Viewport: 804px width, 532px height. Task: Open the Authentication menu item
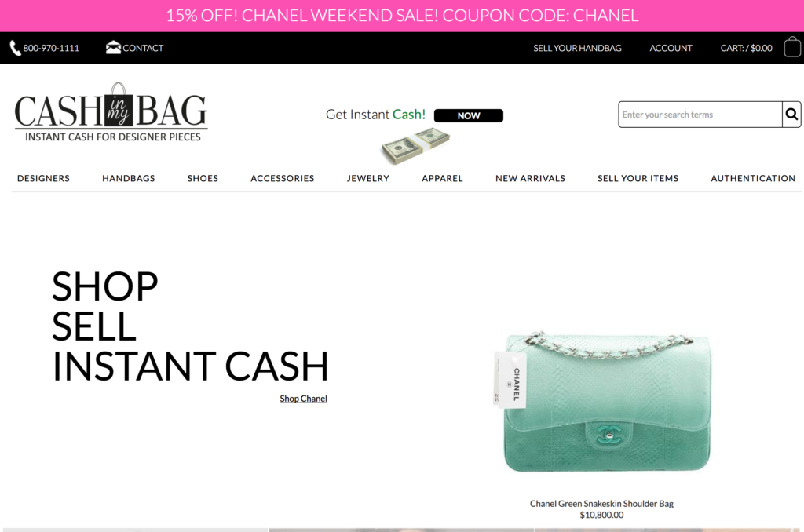click(753, 178)
